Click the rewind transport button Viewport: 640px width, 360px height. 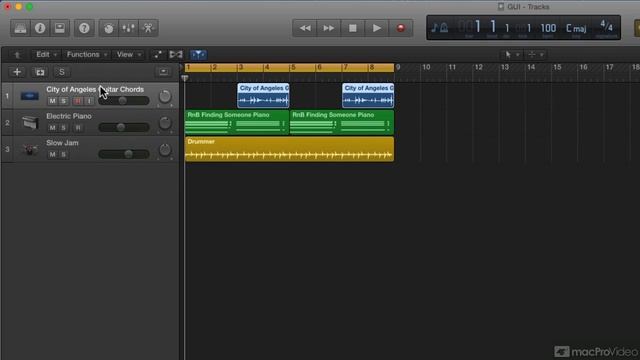click(x=304, y=28)
